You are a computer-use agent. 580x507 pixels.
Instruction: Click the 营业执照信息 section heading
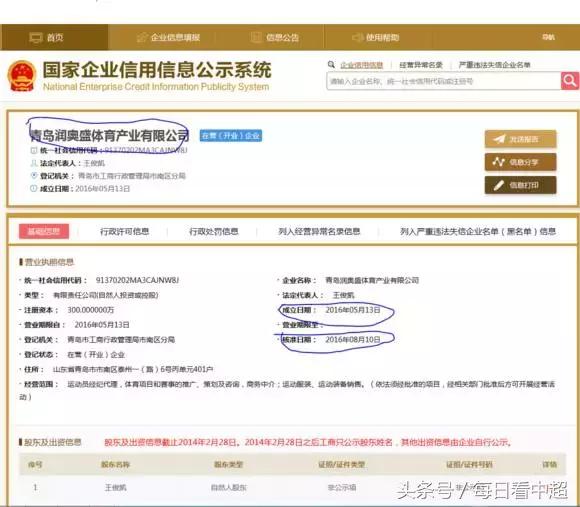[49, 262]
